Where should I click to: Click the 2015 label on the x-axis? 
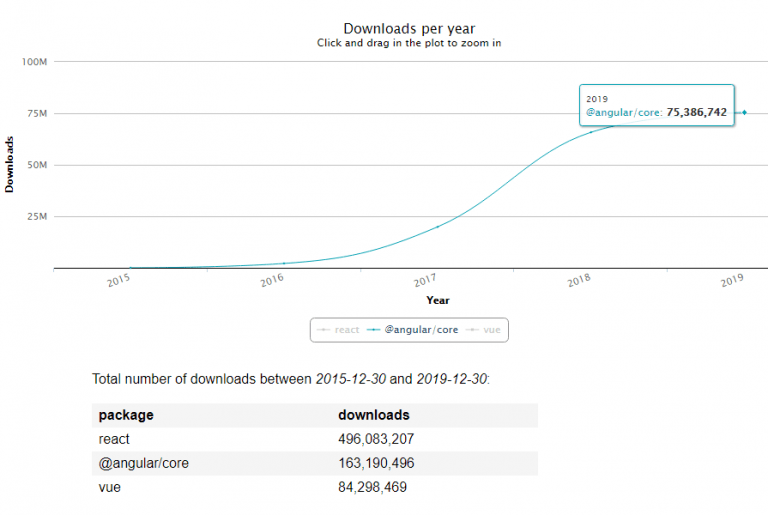tap(119, 282)
